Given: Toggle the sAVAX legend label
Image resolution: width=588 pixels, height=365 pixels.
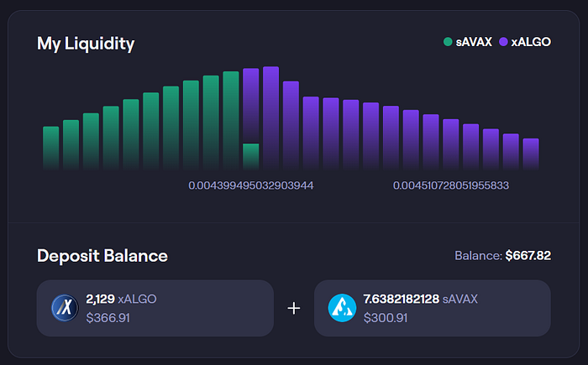Looking at the screenshot, I should click(x=474, y=42).
